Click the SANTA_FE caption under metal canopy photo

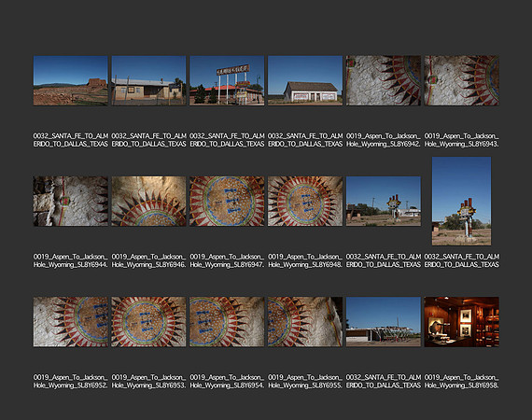point(384,382)
